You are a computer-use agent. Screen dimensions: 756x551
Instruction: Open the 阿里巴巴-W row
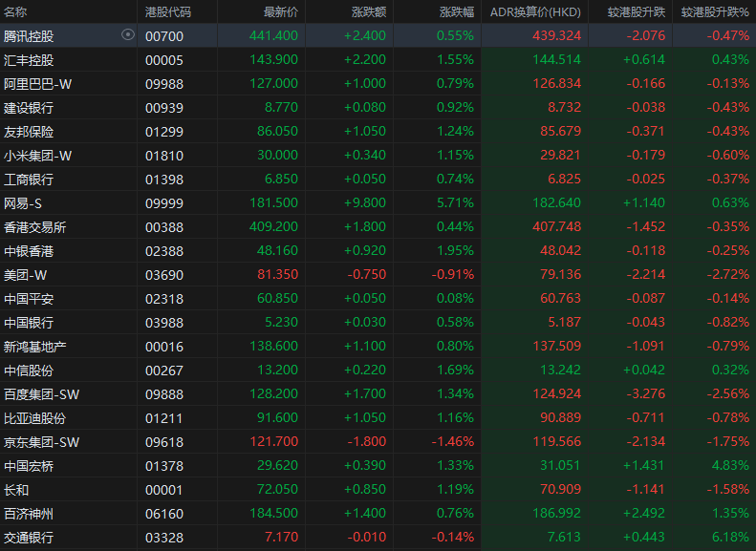(378, 84)
